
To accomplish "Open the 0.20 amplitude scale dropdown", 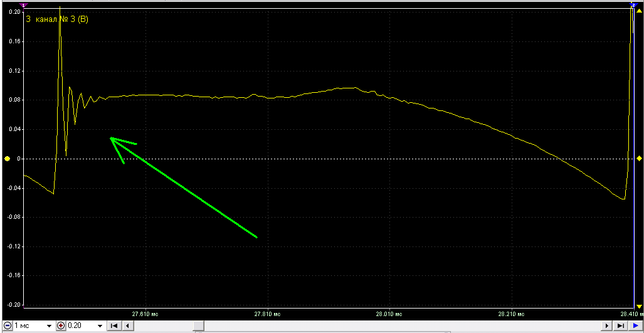I will pos(100,325).
